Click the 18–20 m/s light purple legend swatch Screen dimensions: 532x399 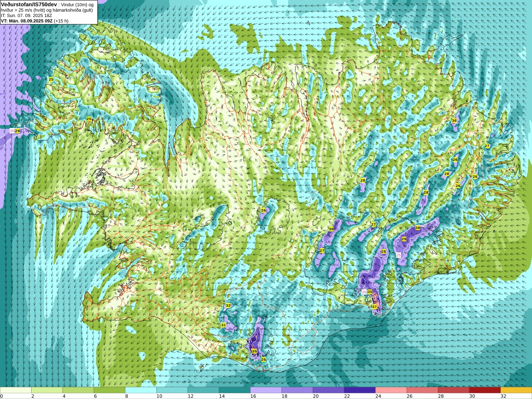[x=297, y=390]
